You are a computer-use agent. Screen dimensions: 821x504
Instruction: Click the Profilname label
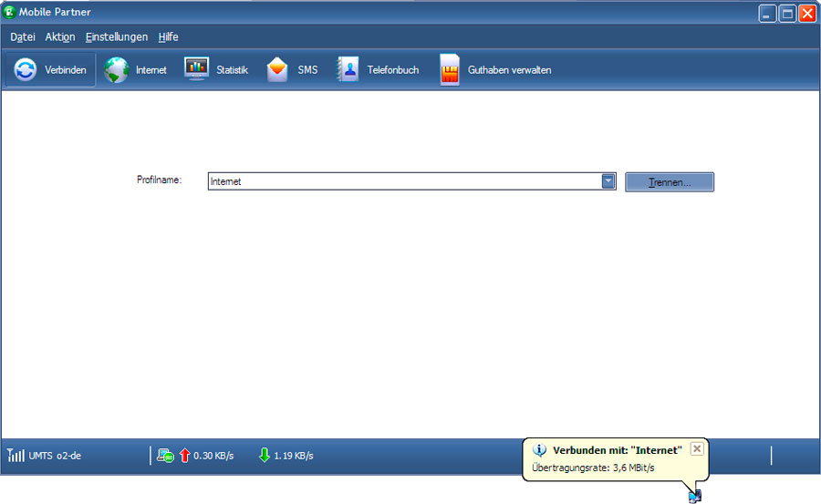159,180
